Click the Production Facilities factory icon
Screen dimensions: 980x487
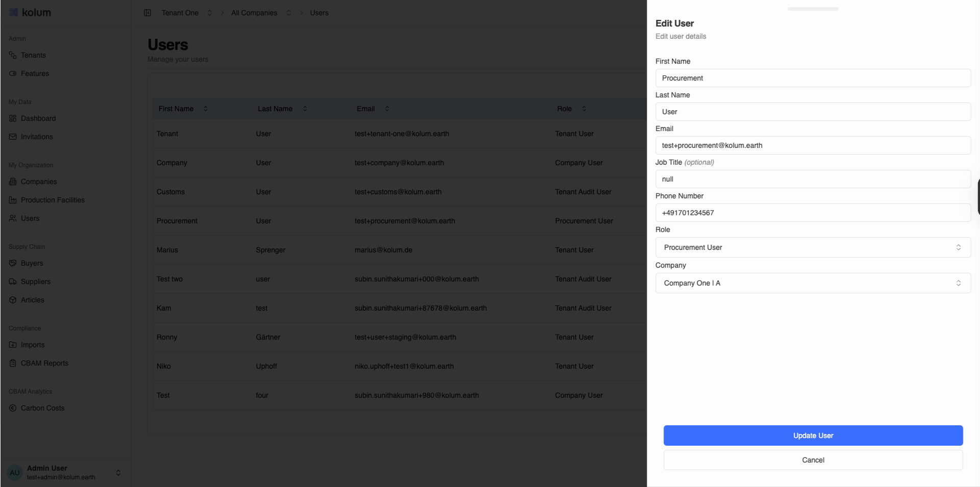tap(13, 200)
